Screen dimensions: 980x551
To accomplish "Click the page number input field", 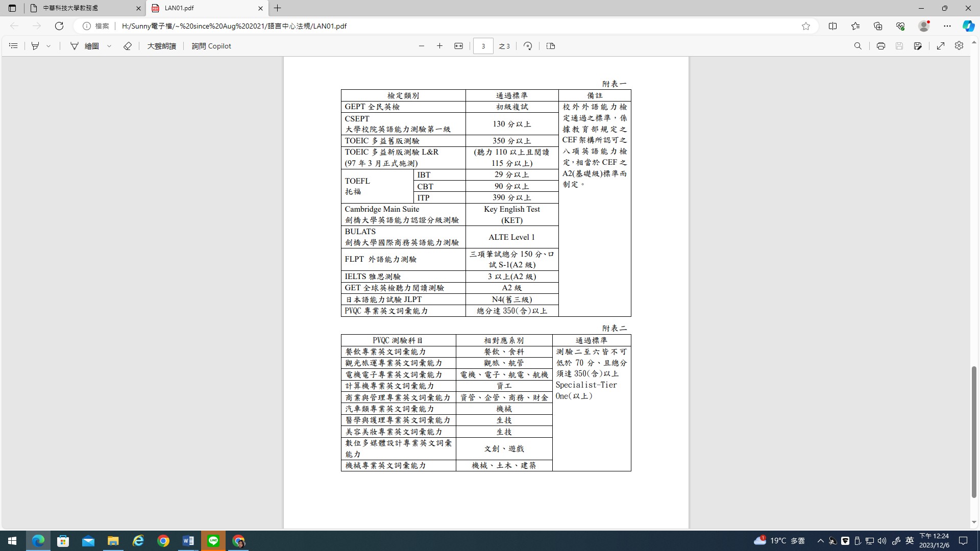I will click(x=483, y=46).
